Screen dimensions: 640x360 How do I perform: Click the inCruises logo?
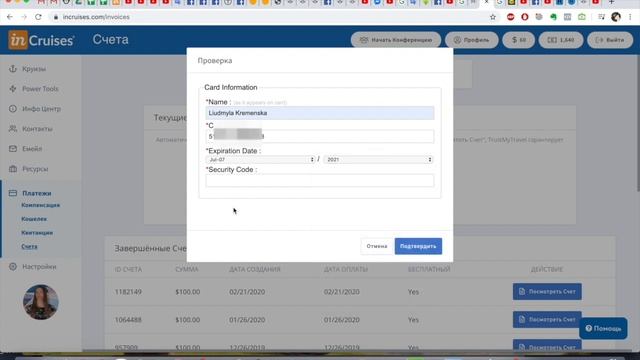point(41,40)
